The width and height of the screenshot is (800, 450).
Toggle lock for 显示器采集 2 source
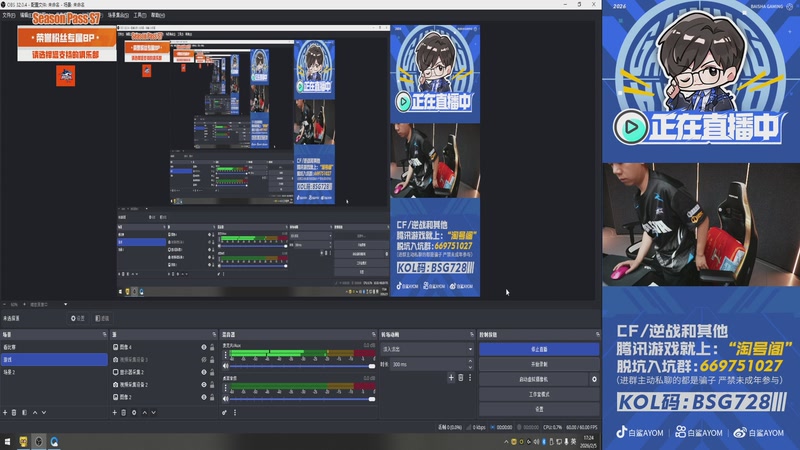pyautogui.click(x=212, y=372)
